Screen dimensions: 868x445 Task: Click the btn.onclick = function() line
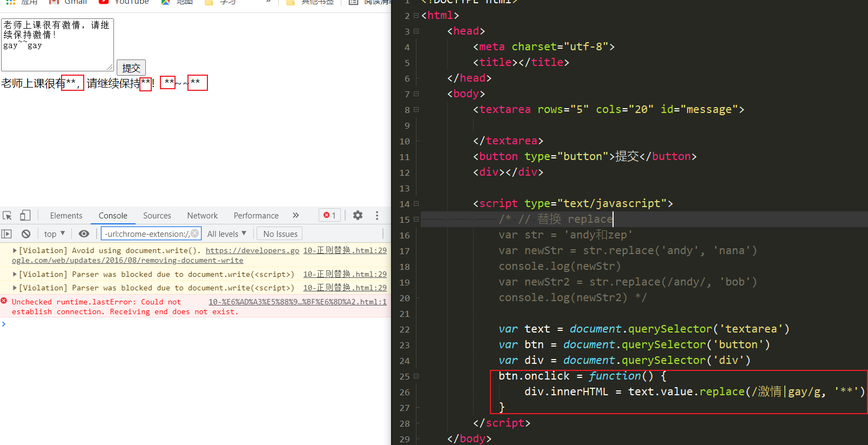click(x=582, y=376)
